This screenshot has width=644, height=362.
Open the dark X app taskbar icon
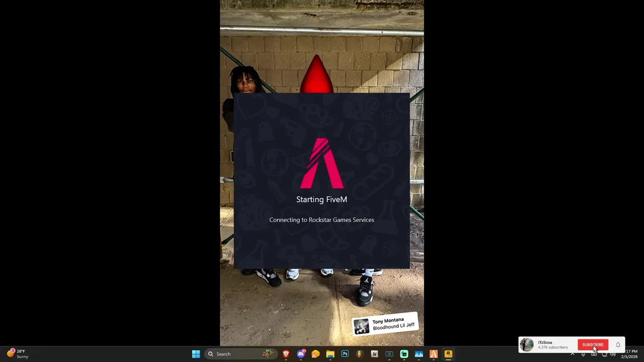coord(389,354)
